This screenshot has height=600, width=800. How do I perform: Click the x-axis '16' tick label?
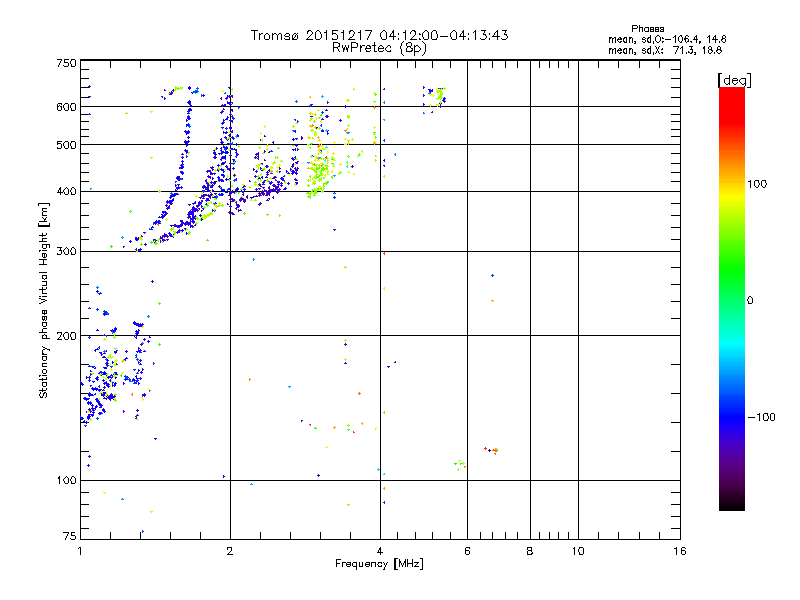coord(680,551)
